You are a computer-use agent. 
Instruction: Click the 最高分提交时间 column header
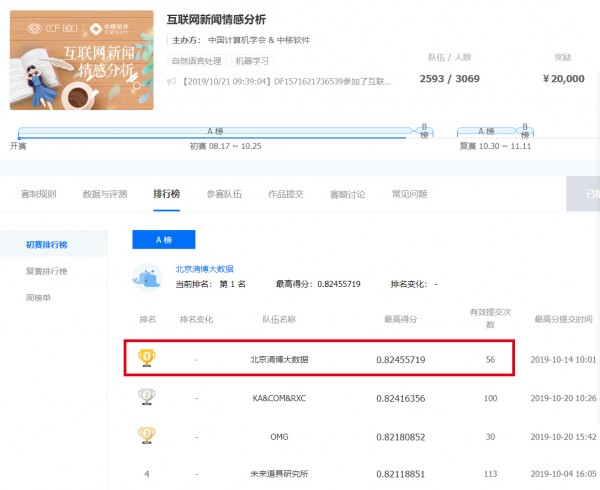click(x=563, y=319)
